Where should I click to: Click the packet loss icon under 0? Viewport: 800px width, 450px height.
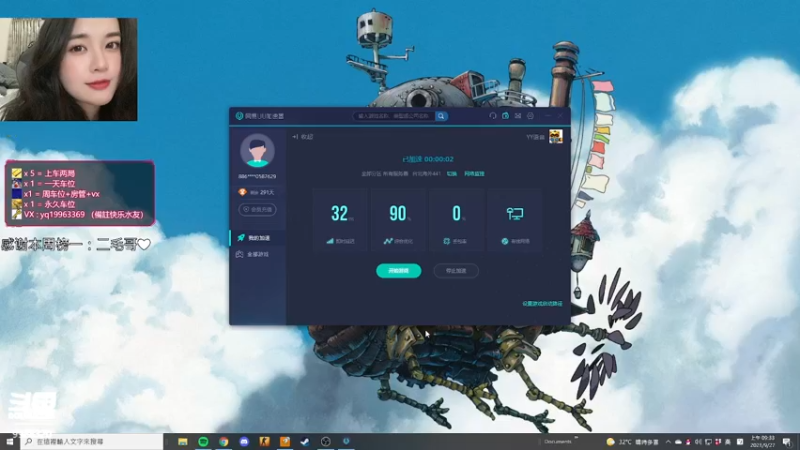point(447,241)
